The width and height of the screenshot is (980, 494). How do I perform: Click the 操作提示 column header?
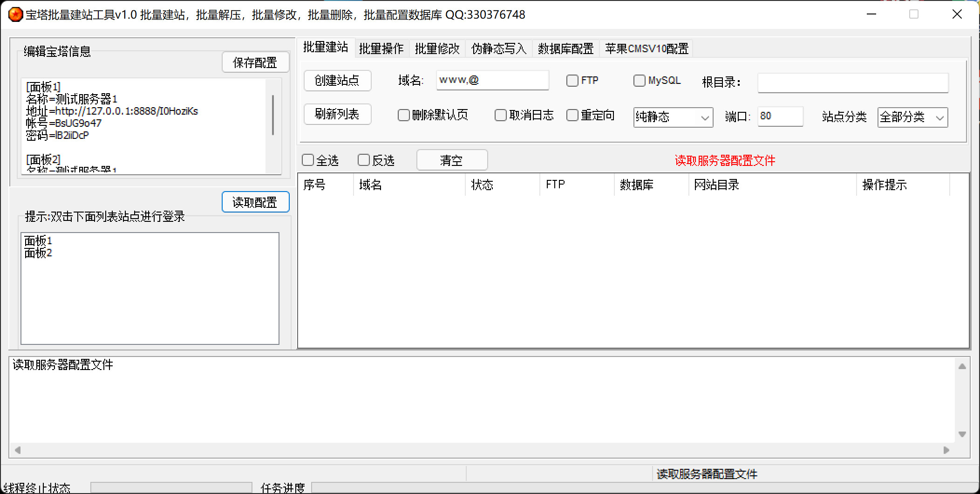[x=903, y=185]
